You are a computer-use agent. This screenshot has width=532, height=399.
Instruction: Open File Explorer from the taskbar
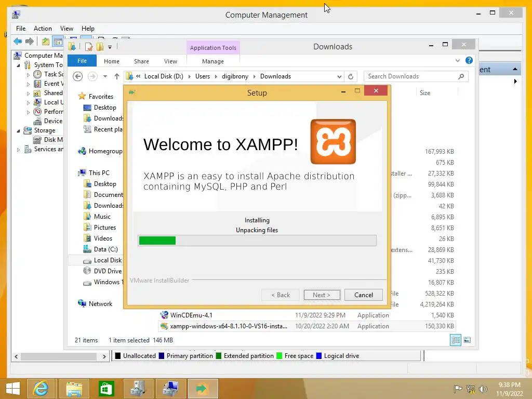(74, 389)
